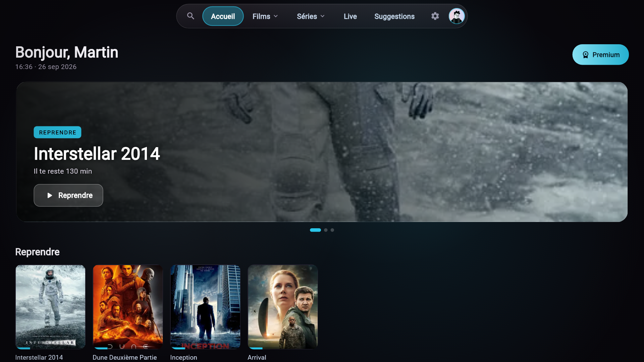
Task: Open the Arrival poster thumbnail
Action: 283,307
